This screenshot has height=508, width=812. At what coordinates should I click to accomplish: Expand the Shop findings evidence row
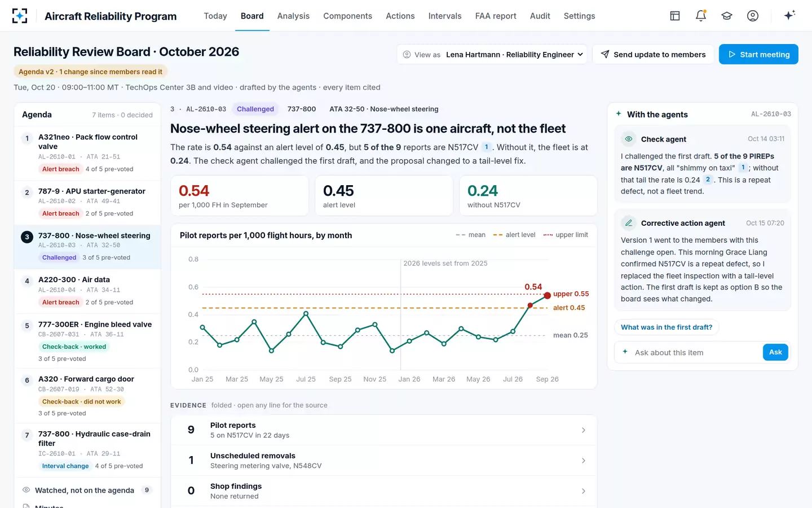pos(383,491)
